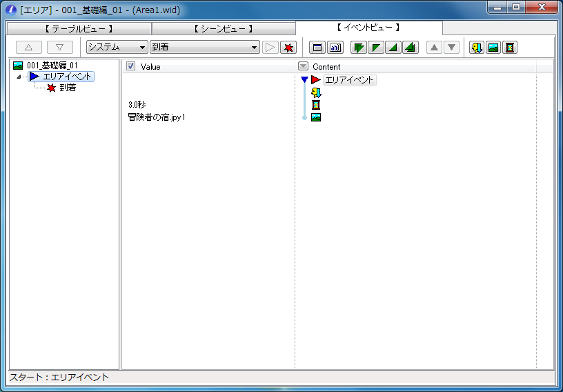This screenshot has width=563, height=392.
Task: Select the 到着 item in left tree
Action: 61,88
